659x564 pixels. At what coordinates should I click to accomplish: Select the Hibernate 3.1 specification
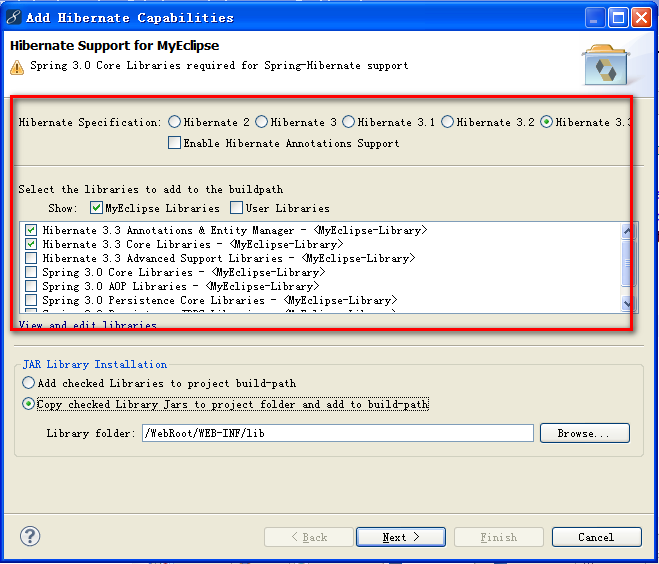click(x=348, y=122)
